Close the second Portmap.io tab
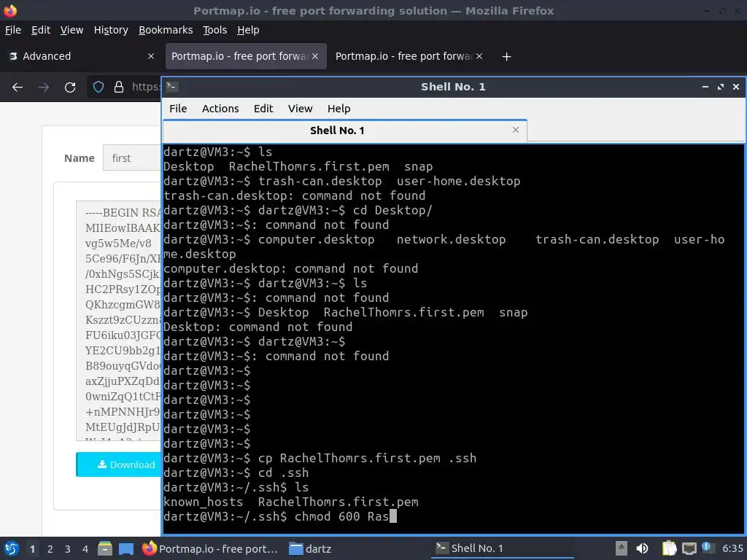This screenshot has height=560, width=747. (479, 56)
